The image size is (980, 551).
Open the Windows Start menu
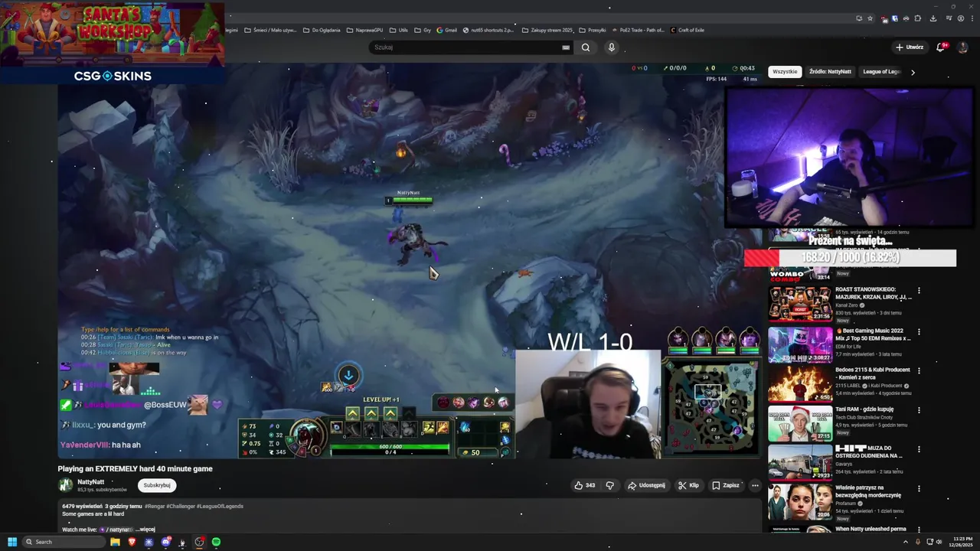[x=12, y=542]
